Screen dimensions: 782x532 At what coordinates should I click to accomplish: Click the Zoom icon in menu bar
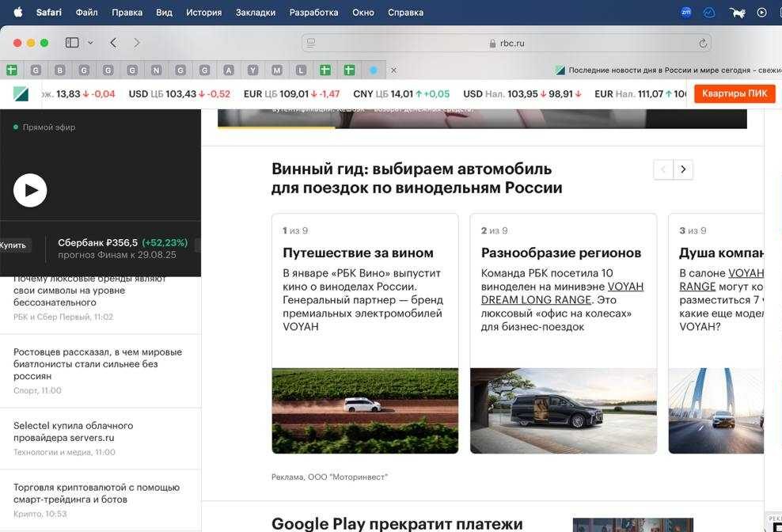click(686, 13)
